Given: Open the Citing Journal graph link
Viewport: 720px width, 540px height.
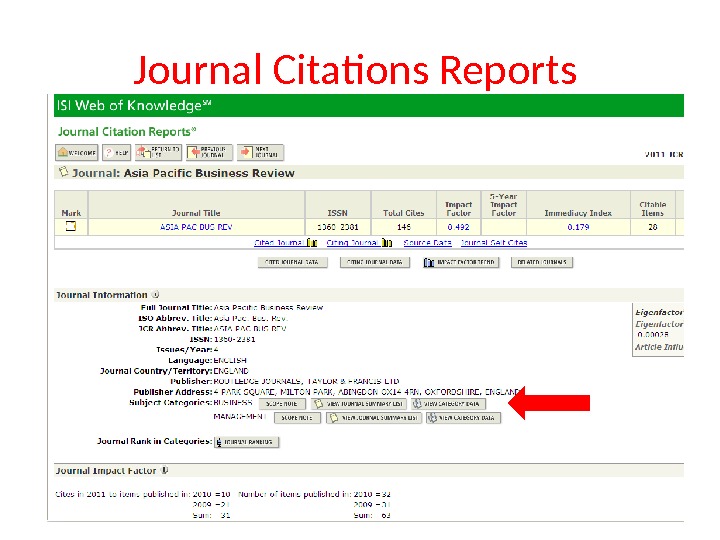Looking at the screenshot, I should (359, 242).
